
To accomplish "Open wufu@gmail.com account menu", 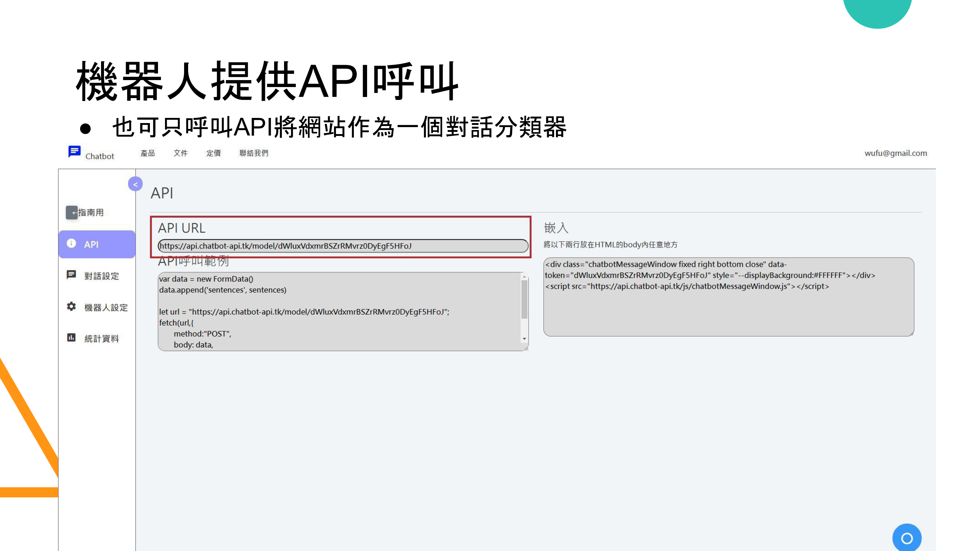I will 895,153.
